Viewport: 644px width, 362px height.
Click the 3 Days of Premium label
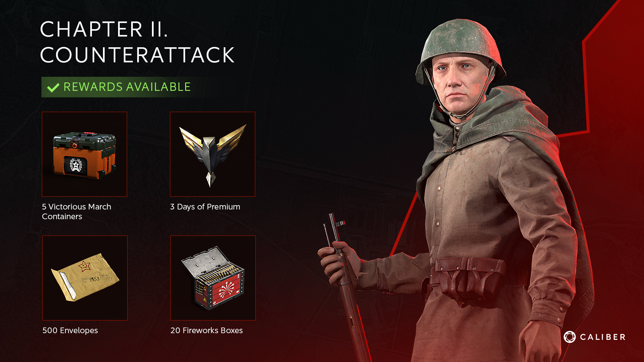(205, 207)
